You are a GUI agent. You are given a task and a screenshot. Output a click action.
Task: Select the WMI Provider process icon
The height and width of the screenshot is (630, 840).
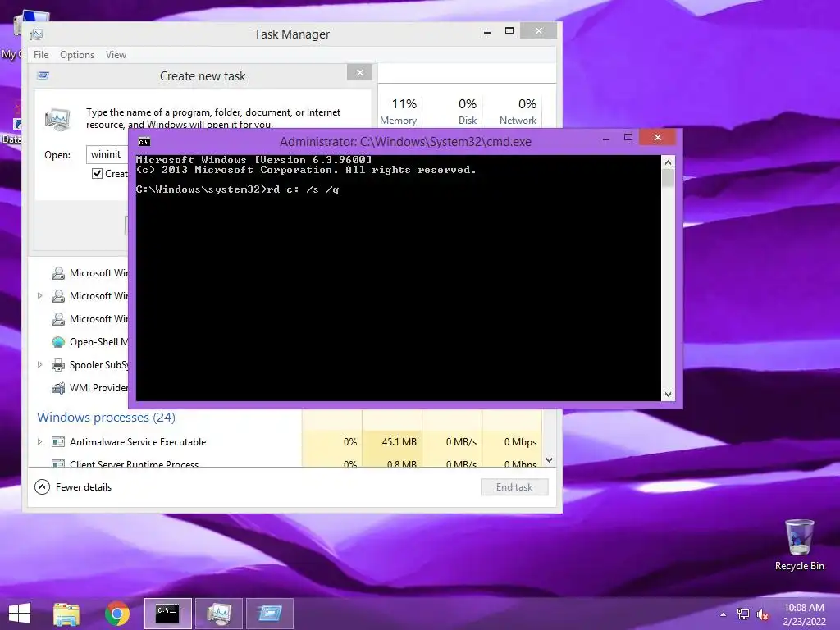(58, 388)
